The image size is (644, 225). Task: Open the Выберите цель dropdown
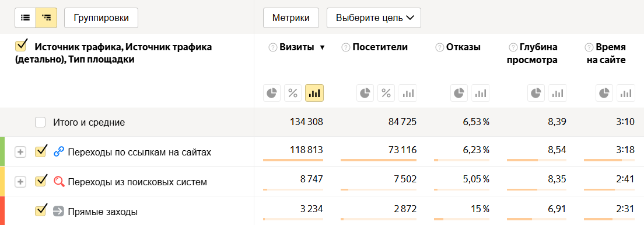(x=374, y=18)
